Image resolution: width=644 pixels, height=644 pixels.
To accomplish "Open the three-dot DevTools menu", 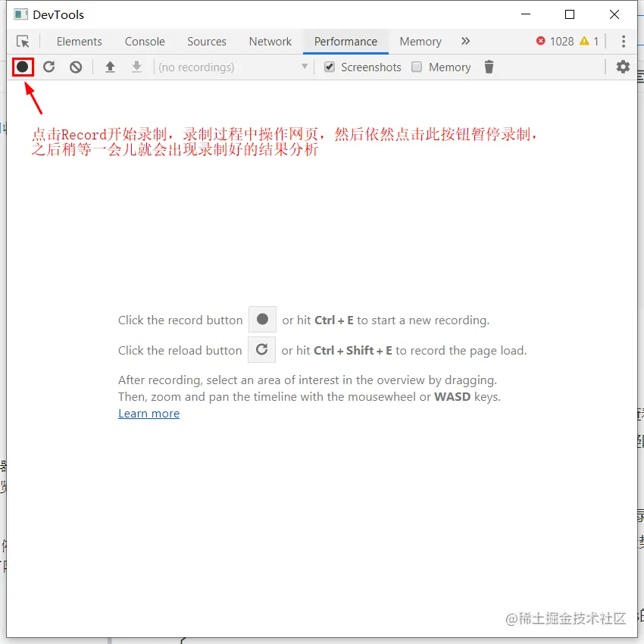I will (x=624, y=42).
